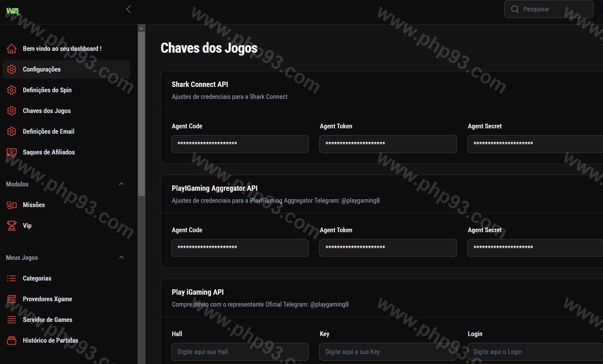Click the Missões module icon

coord(12,205)
